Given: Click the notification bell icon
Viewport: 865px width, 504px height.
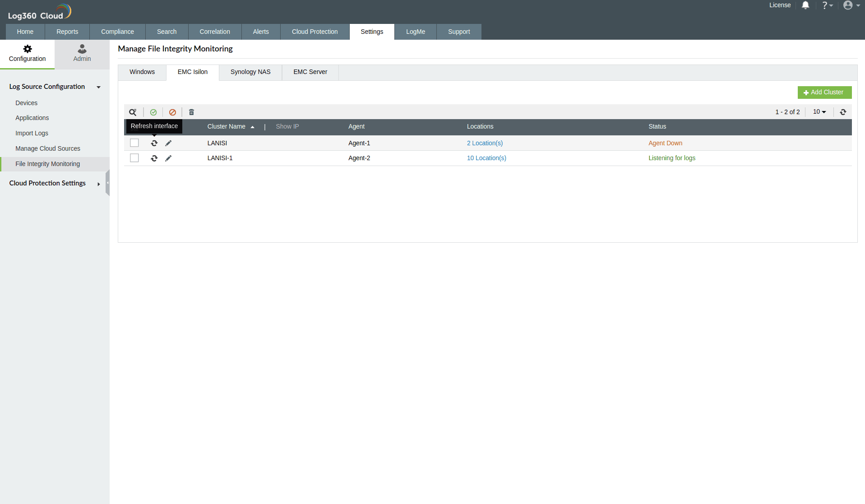Looking at the screenshot, I should click(x=805, y=5).
